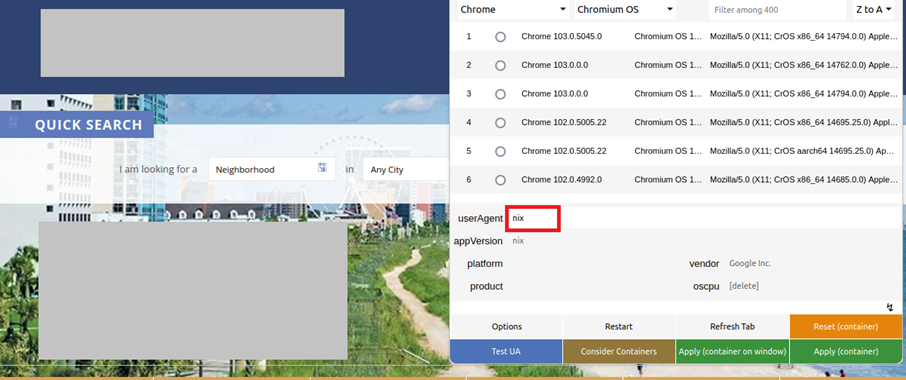Click the Filter among 400 field

point(778,10)
